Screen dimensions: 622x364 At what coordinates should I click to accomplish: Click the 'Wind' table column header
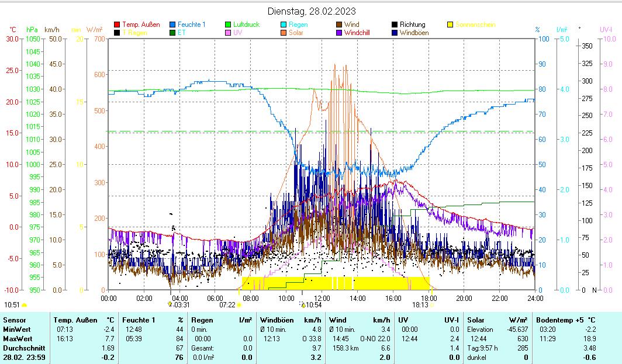click(x=337, y=320)
